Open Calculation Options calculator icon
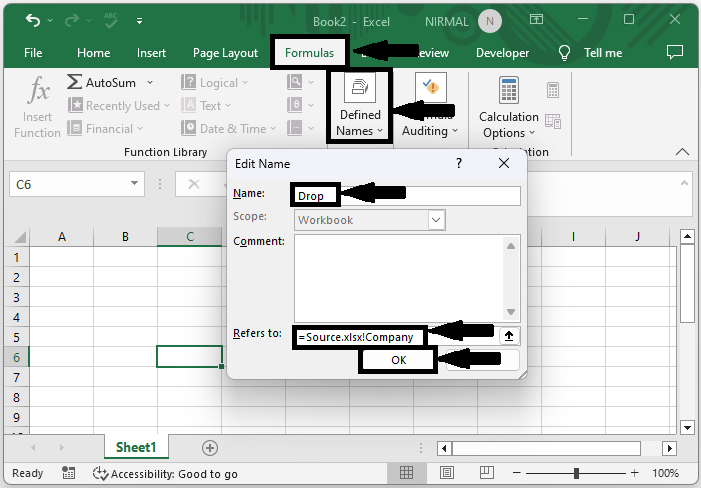 click(x=509, y=90)
